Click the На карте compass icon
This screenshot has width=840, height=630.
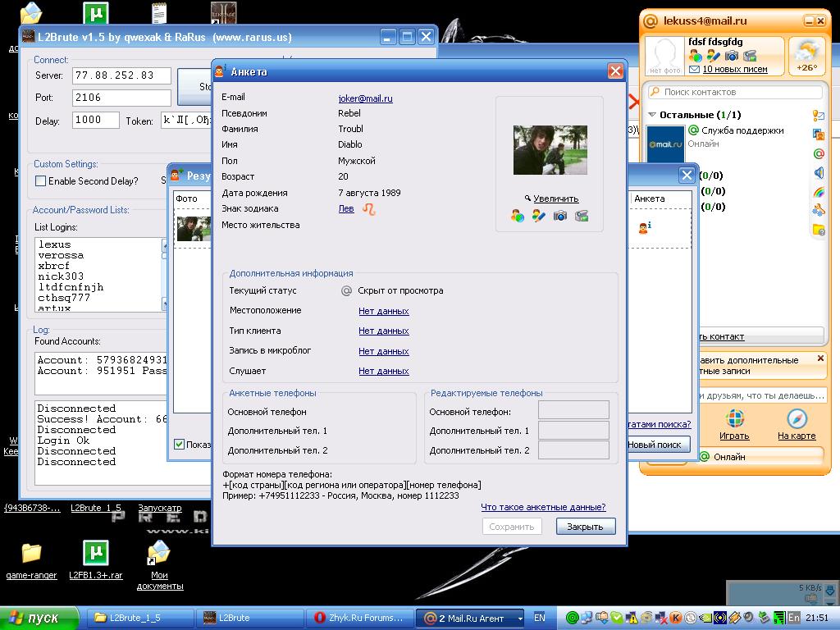click(x=797, y=418)
